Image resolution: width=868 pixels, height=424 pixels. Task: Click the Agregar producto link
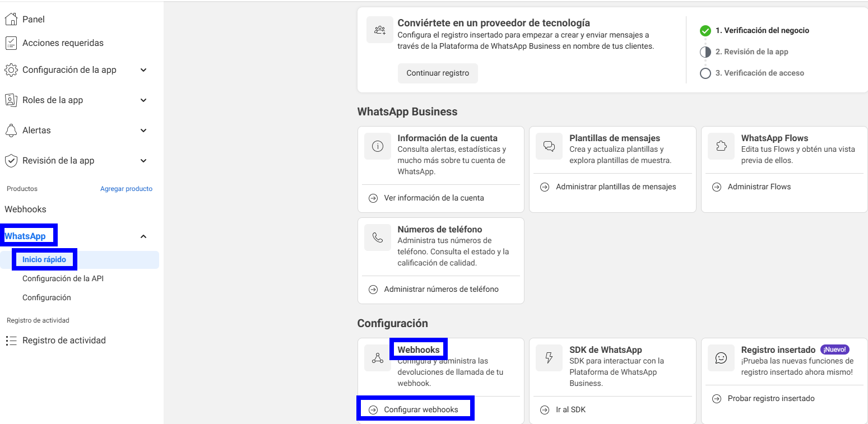point(126,189)
